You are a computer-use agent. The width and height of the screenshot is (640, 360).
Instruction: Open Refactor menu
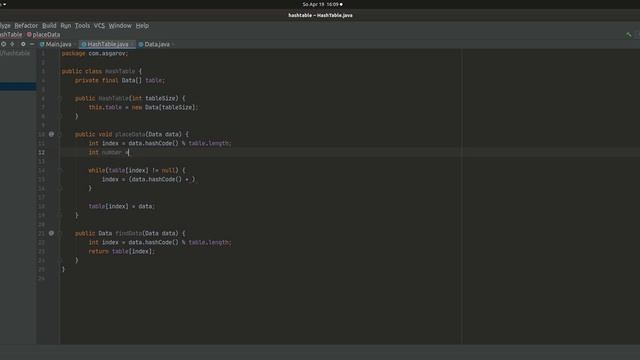click(x=26, y=25)
